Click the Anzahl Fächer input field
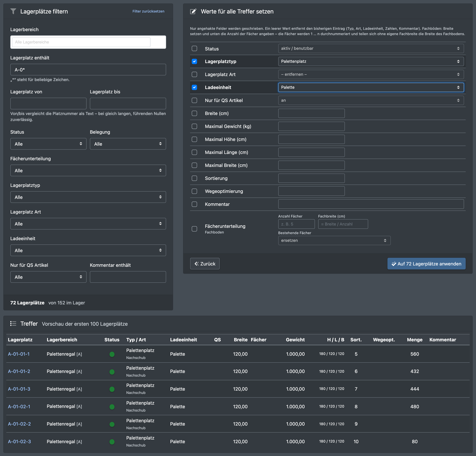Viewport: 476px width, 456px height. (296, 224)
